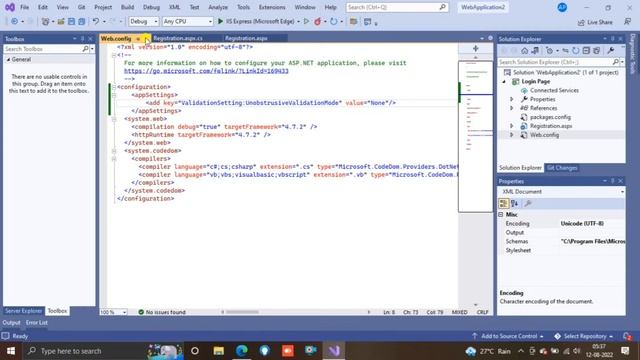The height and width of the screenshot is (360, 640).
Task: Click the No issues found indicator
Action: (162, 312)
